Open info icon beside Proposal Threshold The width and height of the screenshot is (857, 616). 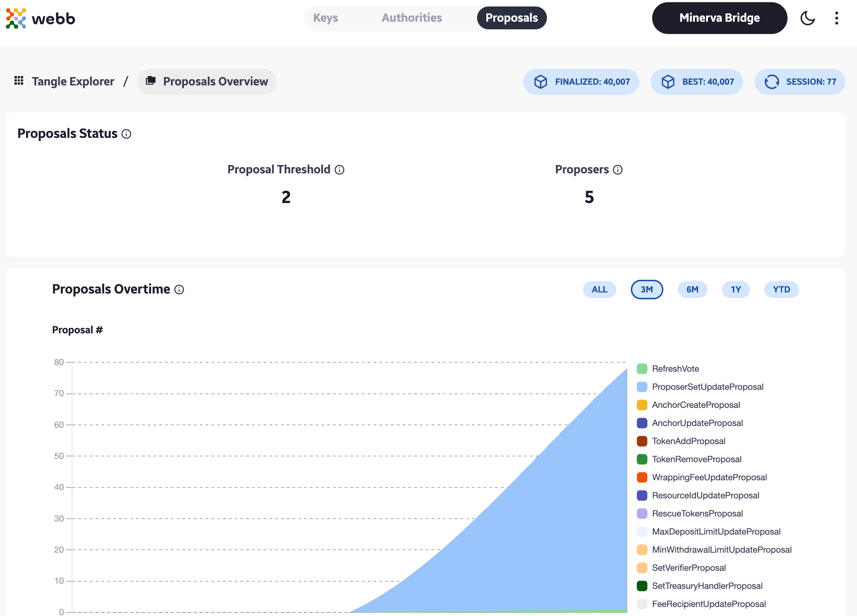pyautogui.click(x=339, y=170)
